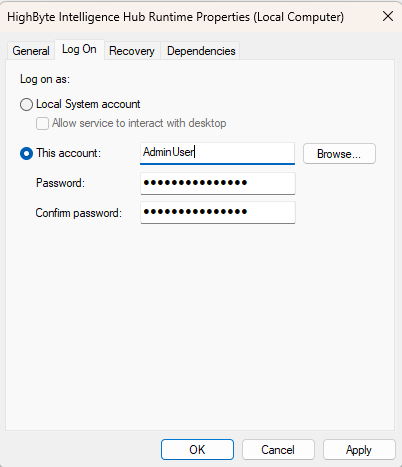Click the Confirm password label text
This screenshot has width=402, height=467.
coord(79,213)
